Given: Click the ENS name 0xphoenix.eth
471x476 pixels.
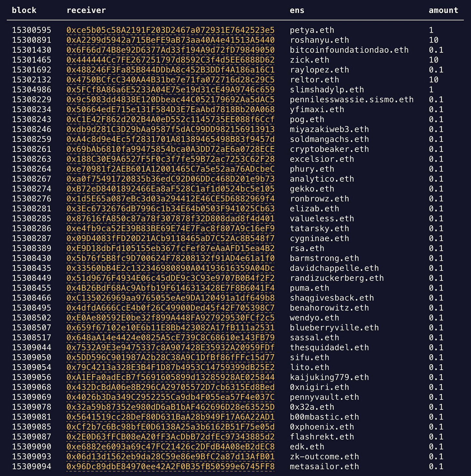Looking at the screenshot, I should click(322, 427).
